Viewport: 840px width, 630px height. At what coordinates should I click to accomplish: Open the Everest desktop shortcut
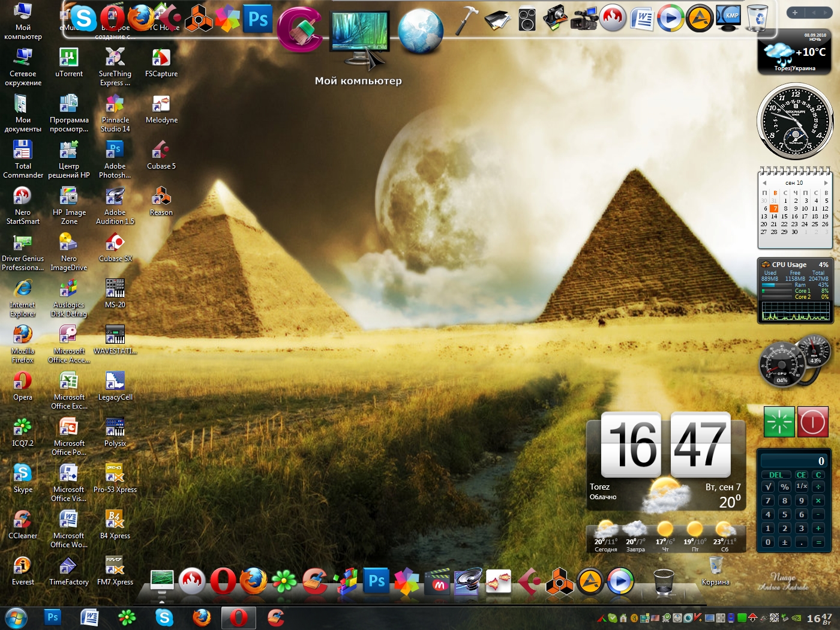tap(23, 566)
